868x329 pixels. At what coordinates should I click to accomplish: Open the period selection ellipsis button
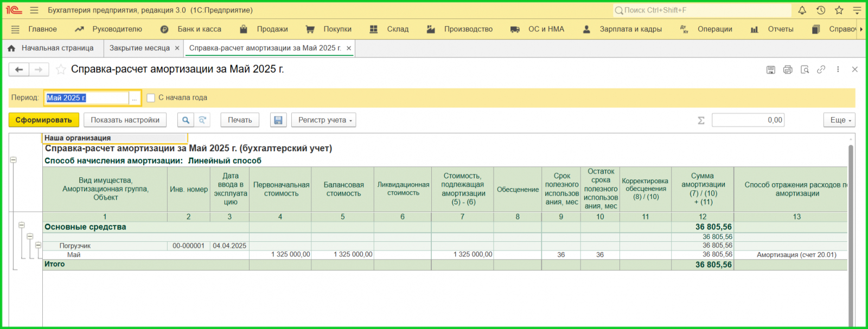tap(135, 98)
